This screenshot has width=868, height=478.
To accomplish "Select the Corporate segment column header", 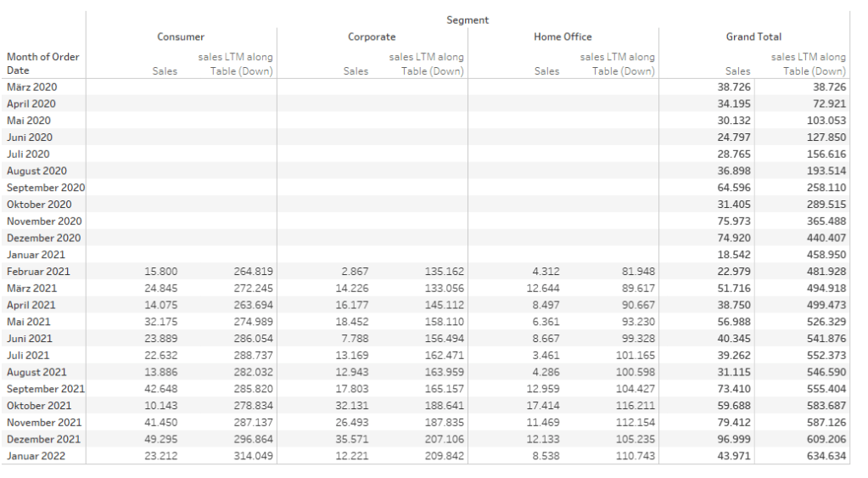I will (x=372, y=37).
